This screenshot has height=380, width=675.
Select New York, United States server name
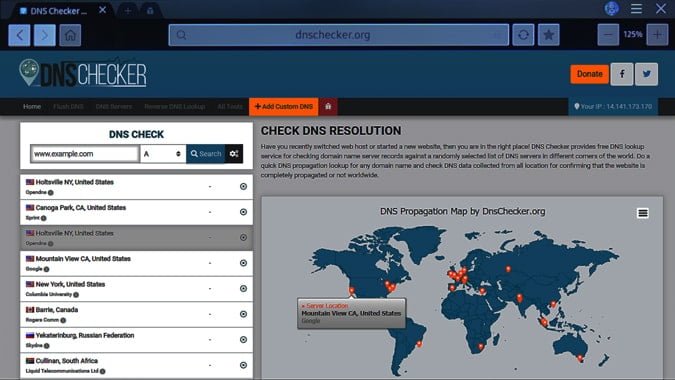(70, 284)
